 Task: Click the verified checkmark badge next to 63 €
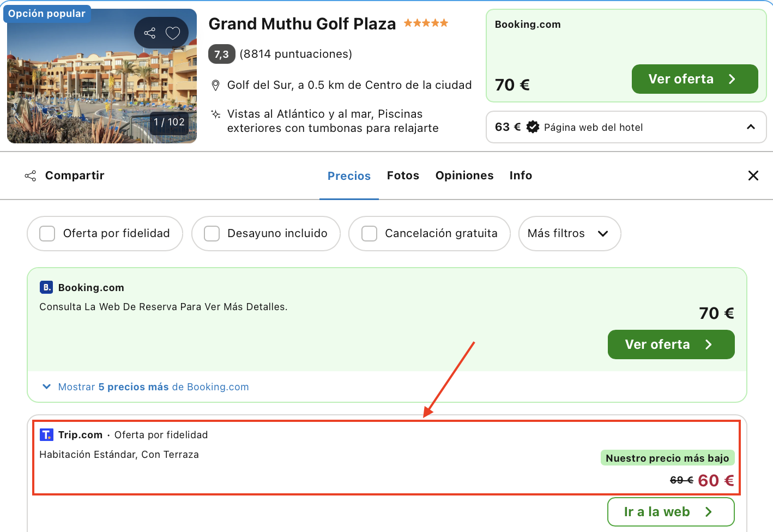pos(532,126)
